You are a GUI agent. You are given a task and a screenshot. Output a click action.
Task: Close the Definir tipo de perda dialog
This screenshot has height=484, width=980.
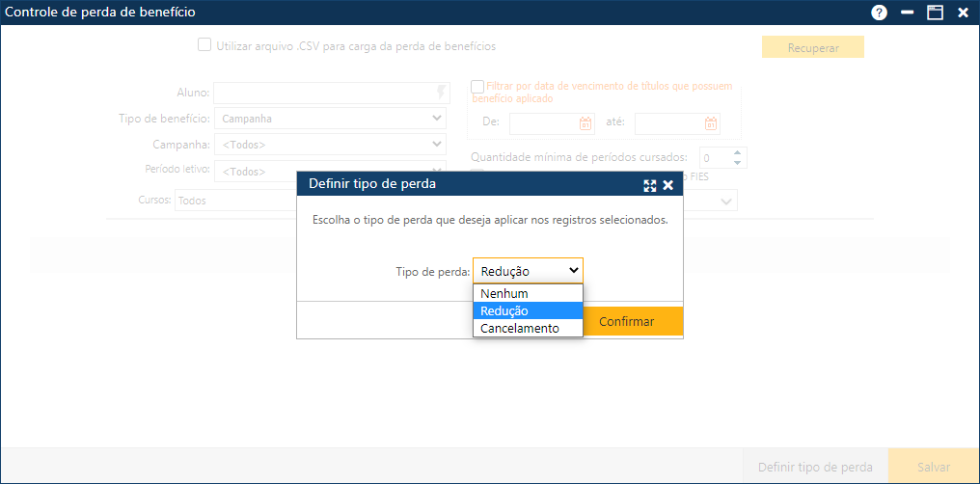tap(668, 185)
